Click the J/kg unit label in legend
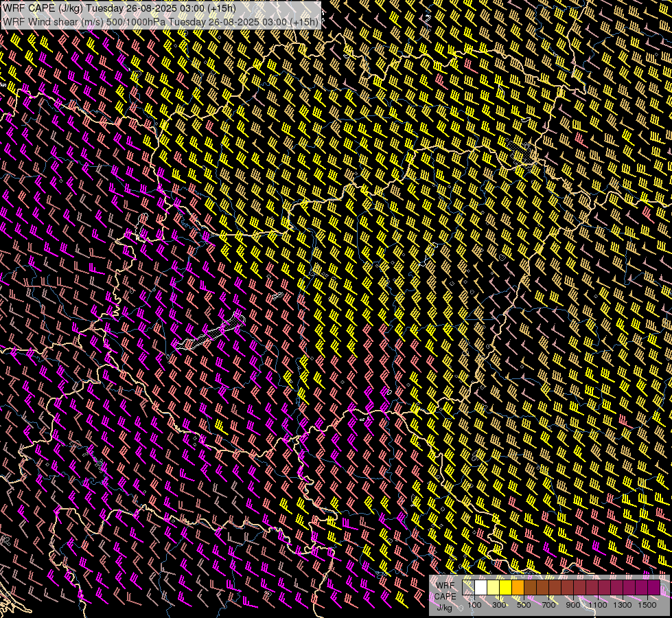Screen dimensions: 672x618 (444, 608)
